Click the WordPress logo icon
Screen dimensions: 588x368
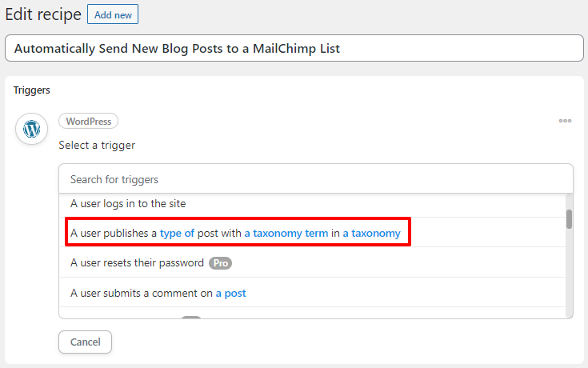pos(31,129)
